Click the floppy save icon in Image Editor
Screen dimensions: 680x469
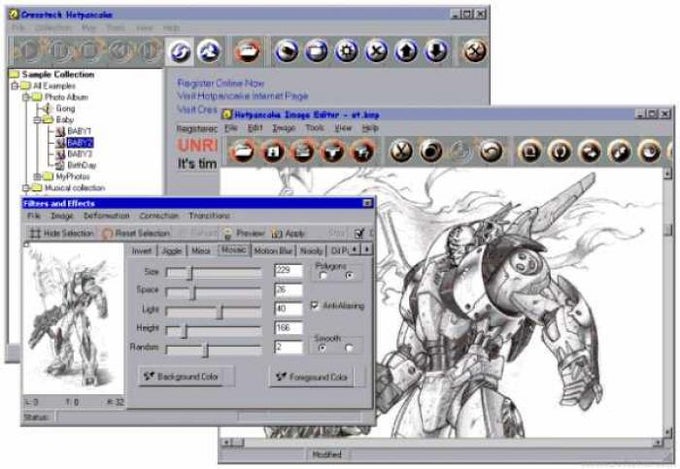273,152
